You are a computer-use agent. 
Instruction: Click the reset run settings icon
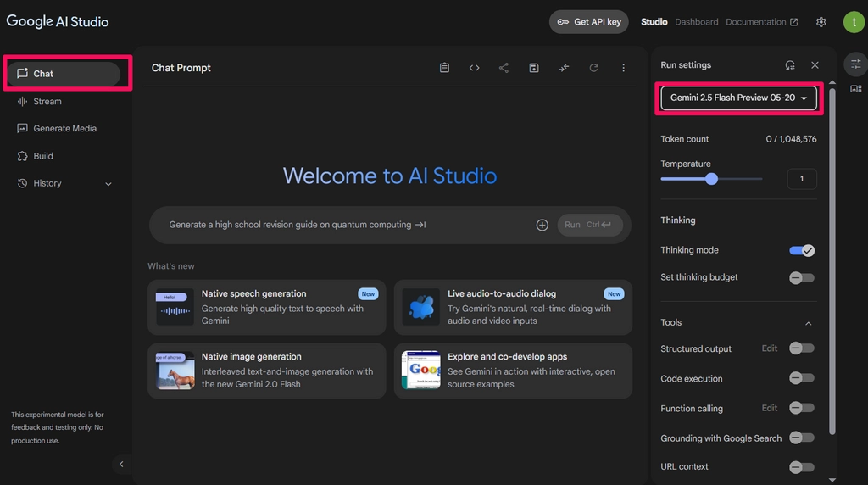pyautogui.click(x=790, y=65)
